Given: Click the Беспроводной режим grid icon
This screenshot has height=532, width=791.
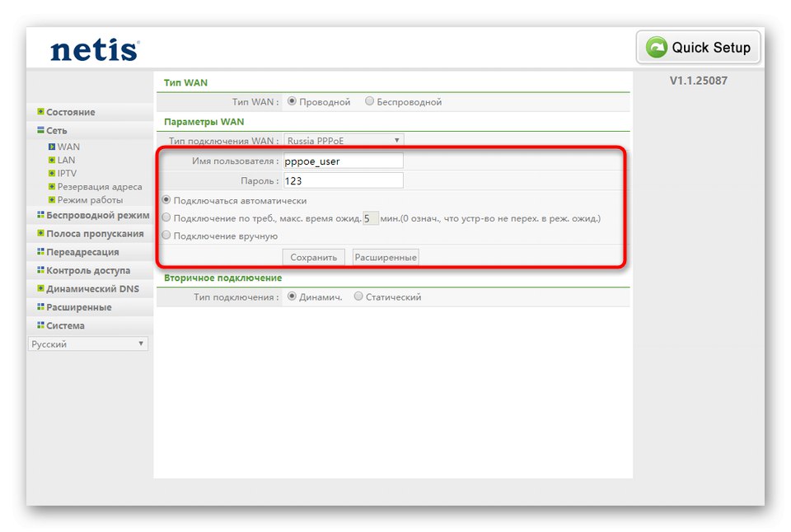Looking at the screenshot, I should 40,215.
